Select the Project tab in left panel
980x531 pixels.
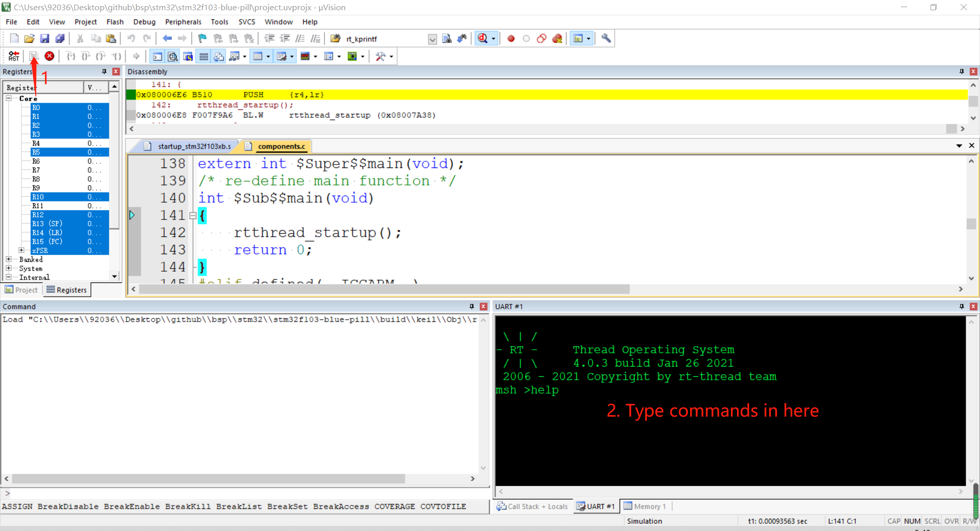coord(21,290)
